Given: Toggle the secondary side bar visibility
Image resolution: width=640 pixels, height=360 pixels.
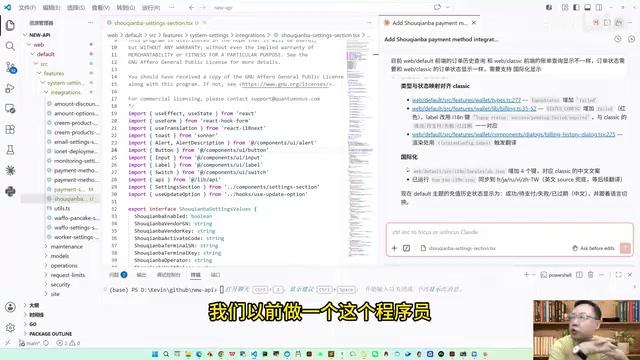Looking at the screenshot, I should 599,7.
